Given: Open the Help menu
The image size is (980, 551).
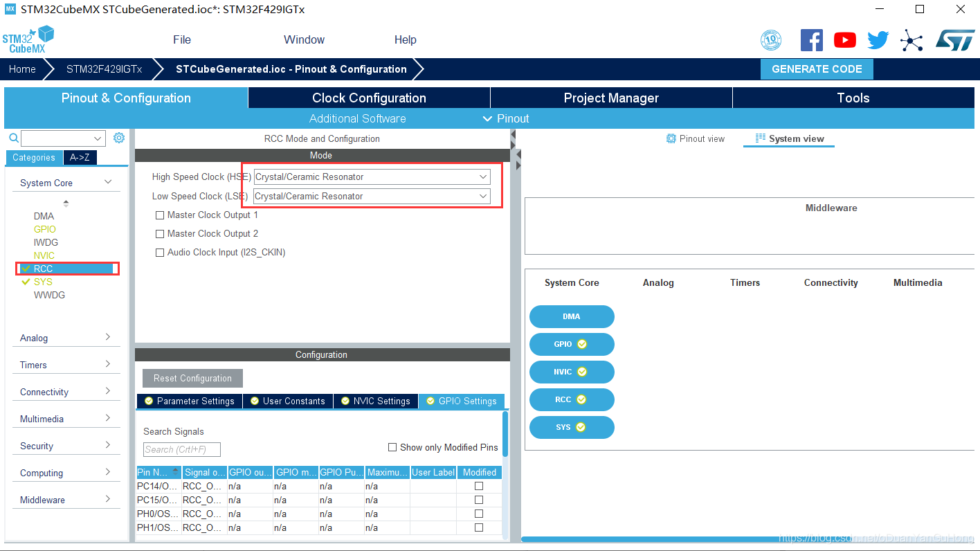Looking at the screenshot, I should pyautogui.click(x=406, y=39).
